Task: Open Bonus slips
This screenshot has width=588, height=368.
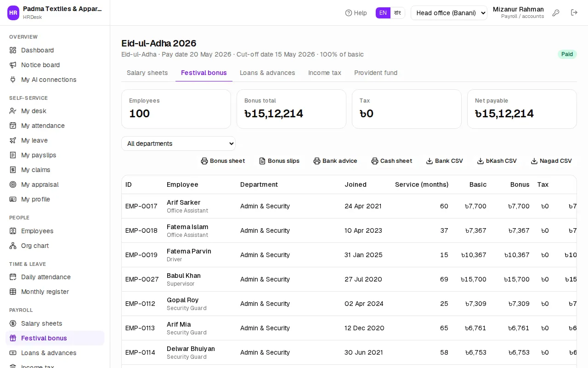Action: tap(279, 161)
